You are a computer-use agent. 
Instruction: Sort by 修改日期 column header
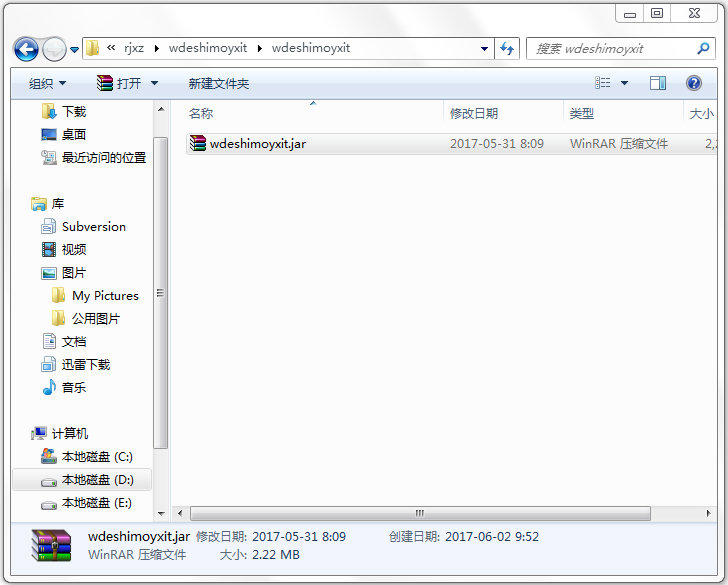(x=474, y=113)
